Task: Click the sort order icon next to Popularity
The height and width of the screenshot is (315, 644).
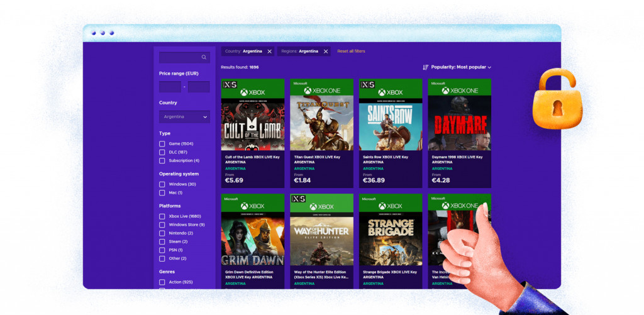Action: 426,67
